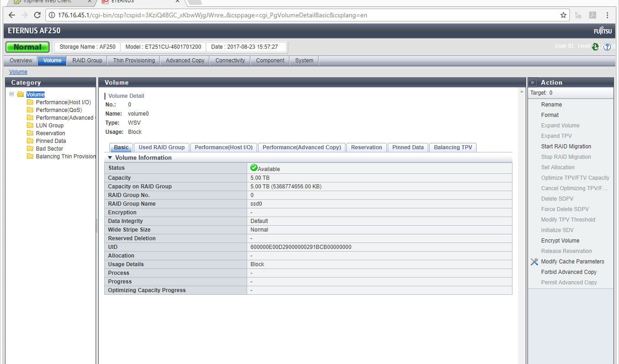Collapse the Action panel with double arrow
Viewport: 619px width, 364px height.
[533, 82]
